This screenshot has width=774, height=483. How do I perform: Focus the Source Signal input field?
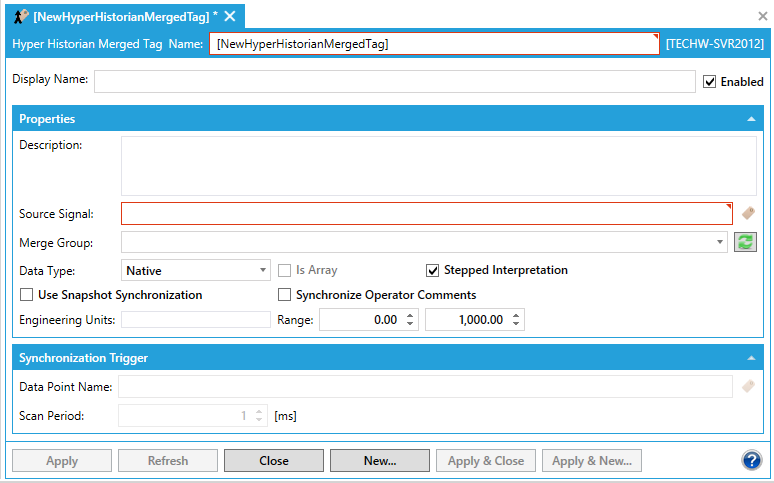click(x=425, y=213)
